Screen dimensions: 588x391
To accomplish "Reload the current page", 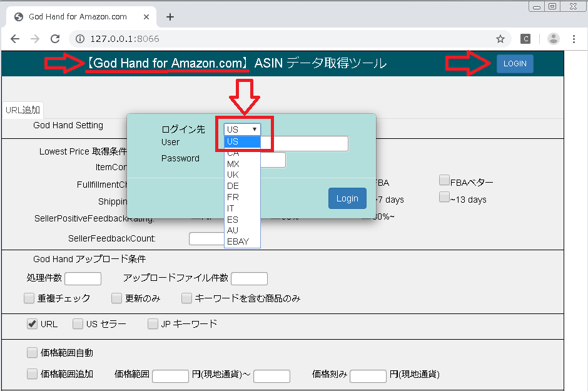I will [x=55, y=39].
